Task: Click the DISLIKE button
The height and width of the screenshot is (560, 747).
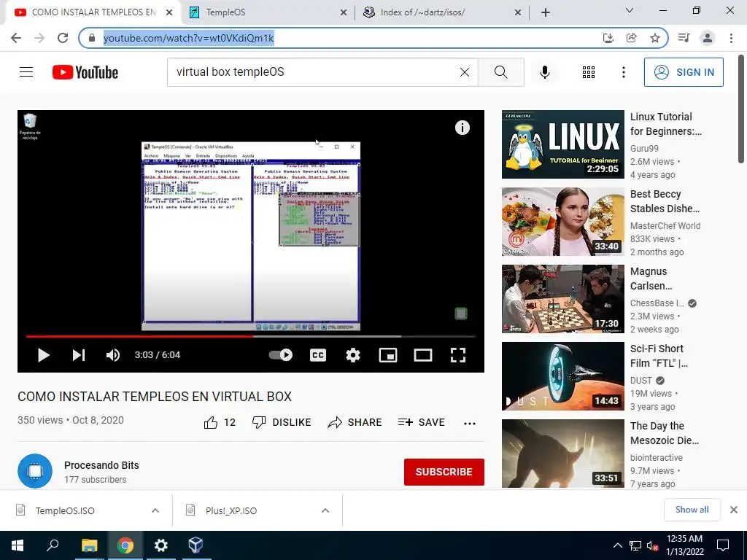Action: [x=282, y=422]
